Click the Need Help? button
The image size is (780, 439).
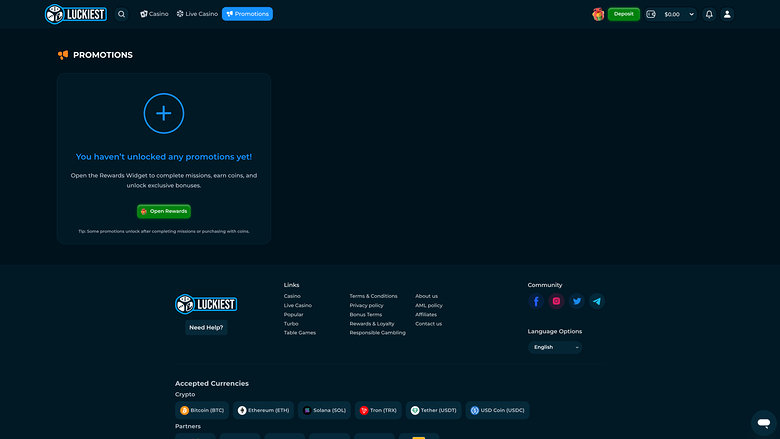pos(206,327)
